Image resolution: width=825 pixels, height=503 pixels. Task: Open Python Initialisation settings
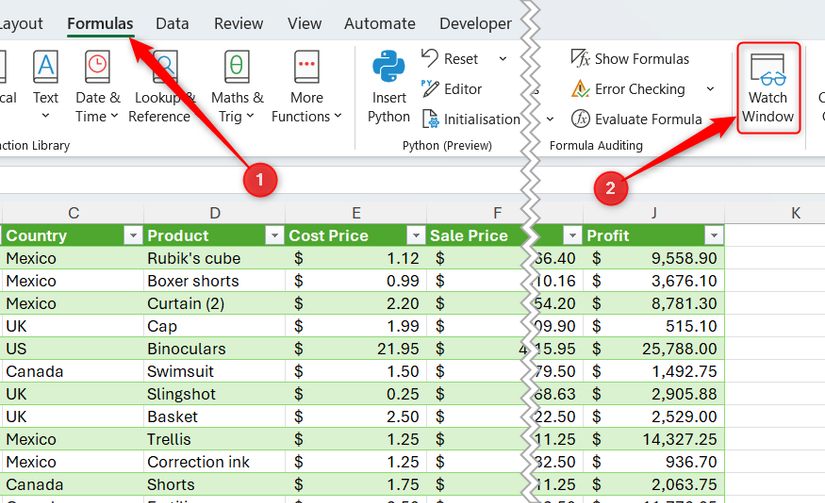tap(471, 119)
